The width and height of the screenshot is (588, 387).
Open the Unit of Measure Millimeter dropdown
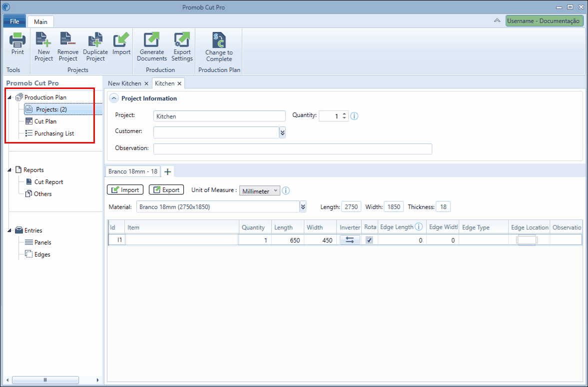click(x=259, y=190)
